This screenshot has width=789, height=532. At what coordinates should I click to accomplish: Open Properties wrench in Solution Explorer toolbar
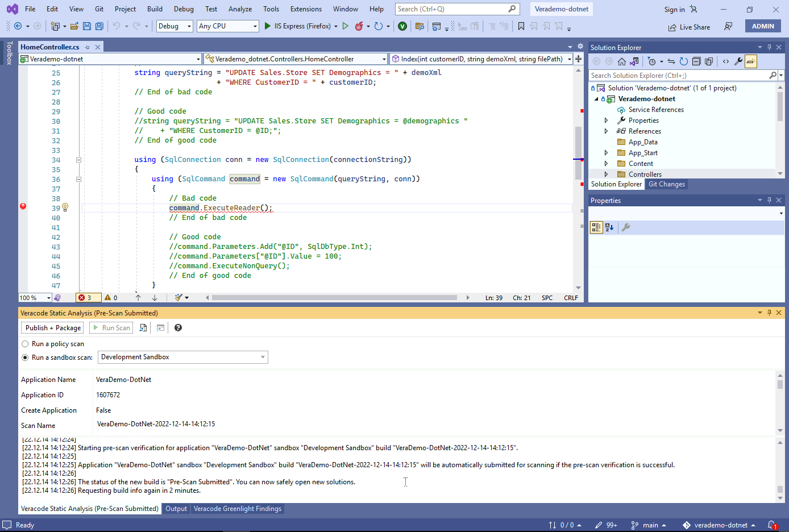(738, 61)
